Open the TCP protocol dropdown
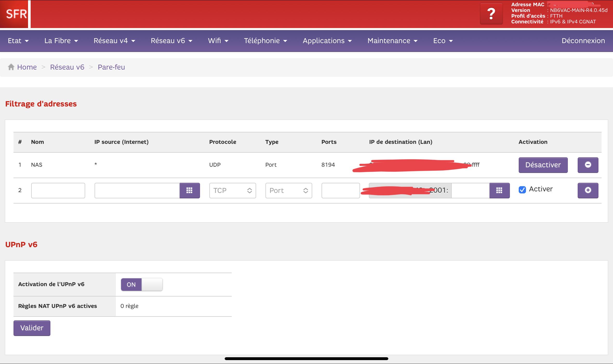 point(232,191)
